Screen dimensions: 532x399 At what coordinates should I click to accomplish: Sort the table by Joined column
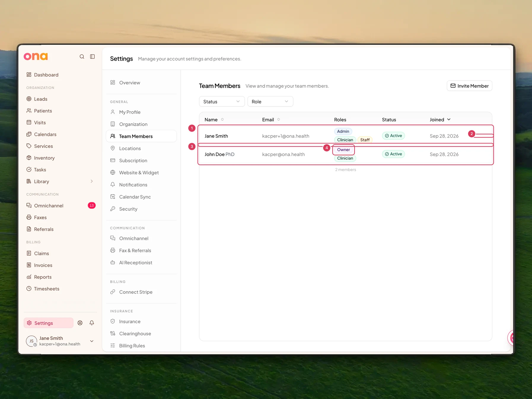coord(440,119)
